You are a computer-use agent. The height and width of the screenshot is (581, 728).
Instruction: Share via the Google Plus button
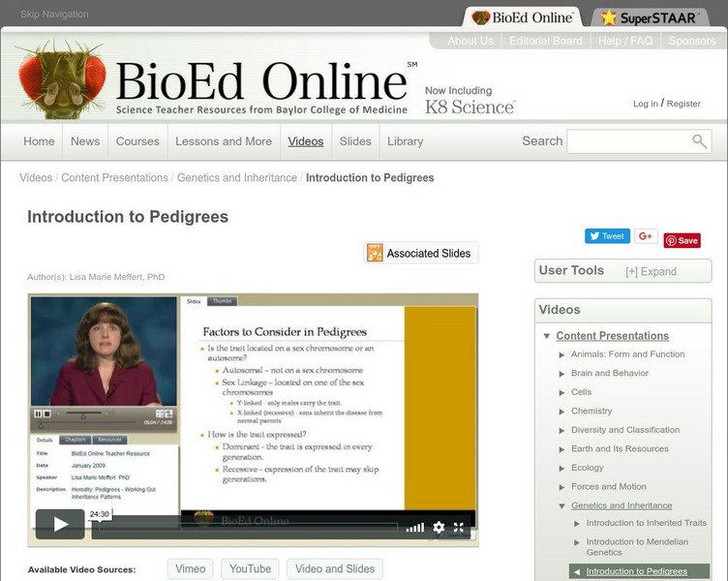coord(646,236)
